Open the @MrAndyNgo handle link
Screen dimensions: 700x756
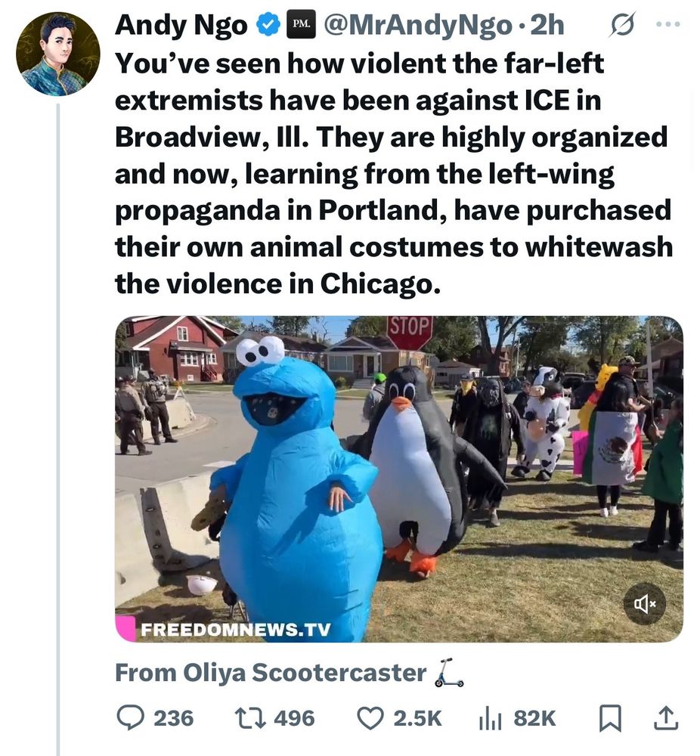coord(417,25)
